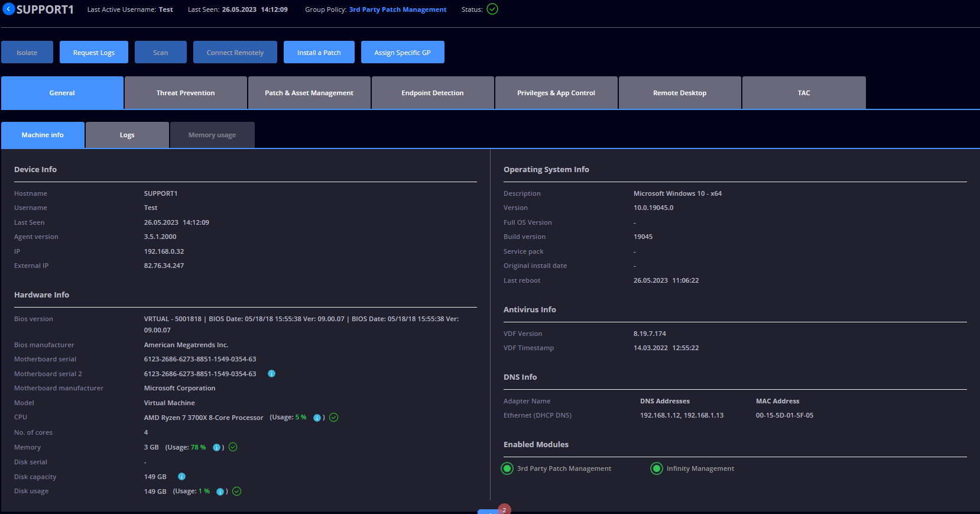Open Disk usage info icon
This screenshot has width=980, height=514.
click(x=220, y=492)
